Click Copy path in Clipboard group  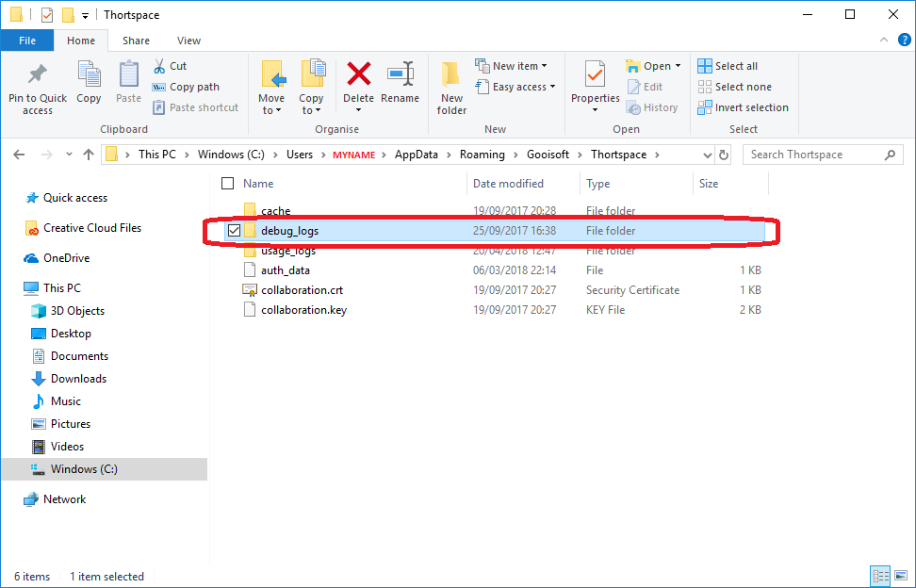tap(186, 87)
